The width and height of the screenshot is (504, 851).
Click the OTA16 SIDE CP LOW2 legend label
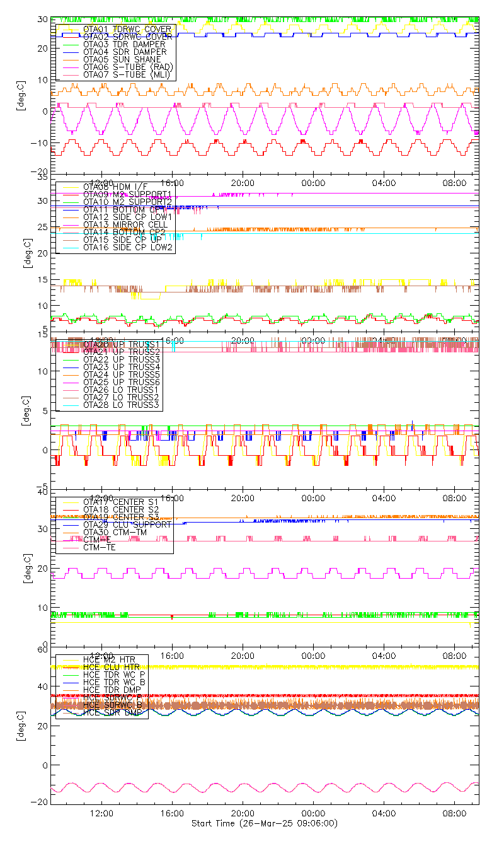[x=127, y=247]
